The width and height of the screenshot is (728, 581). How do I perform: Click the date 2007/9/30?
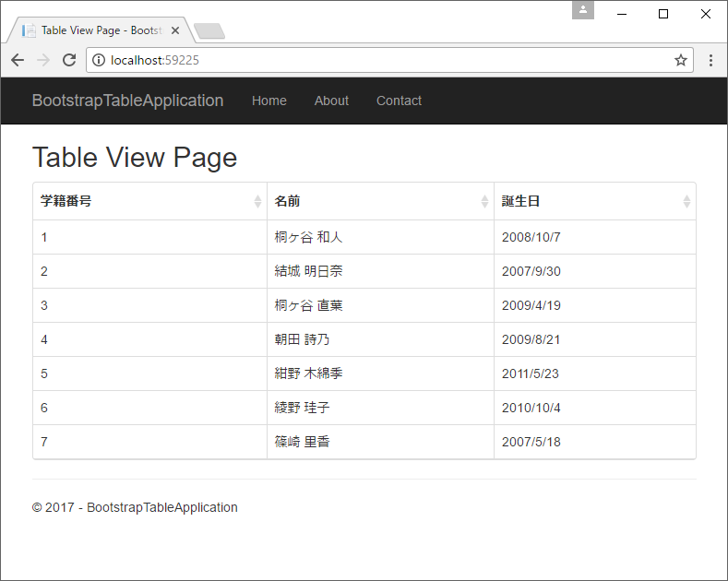[531, 271]
